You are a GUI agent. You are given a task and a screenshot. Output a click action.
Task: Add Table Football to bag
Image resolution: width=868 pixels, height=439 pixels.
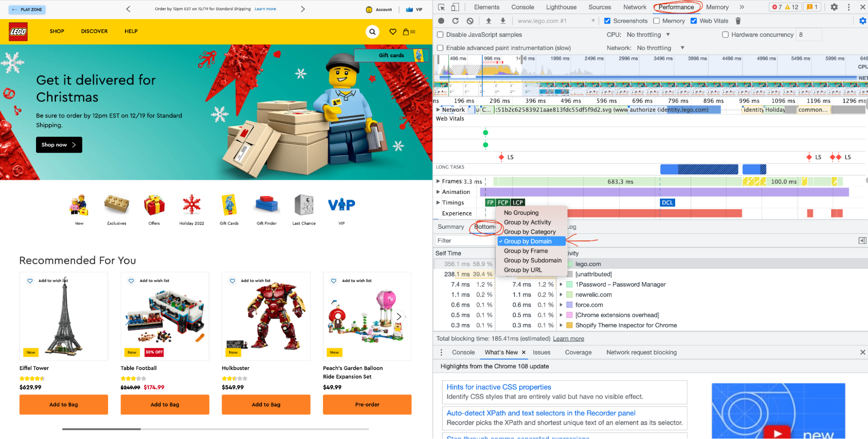165,405
